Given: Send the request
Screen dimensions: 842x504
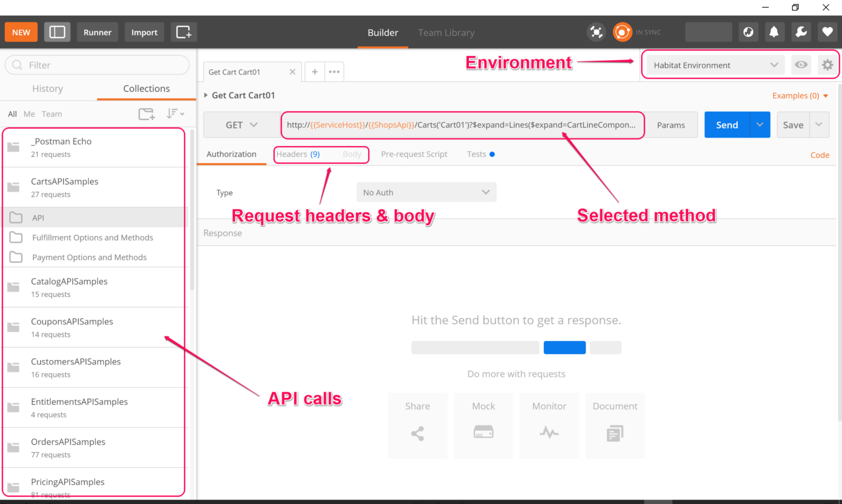Looking at the screenshot, I should coord(727,125).
